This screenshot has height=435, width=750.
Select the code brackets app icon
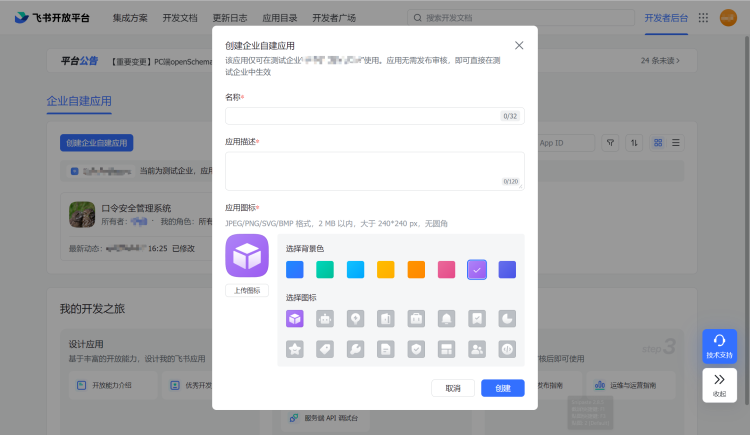coord(507,349)
